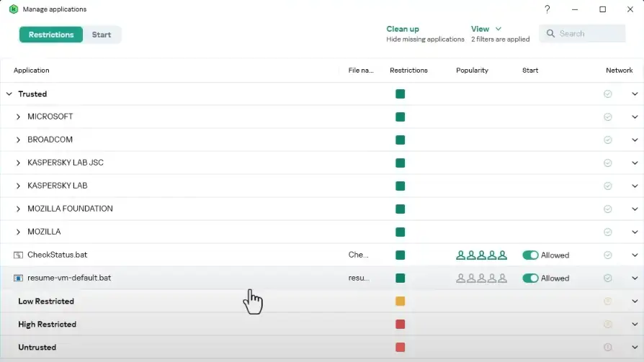Image resolution: width=644 pixels, height=362 pixels.
Task: Click network status icon for MICROSOFT row
Action: [607, 117]
